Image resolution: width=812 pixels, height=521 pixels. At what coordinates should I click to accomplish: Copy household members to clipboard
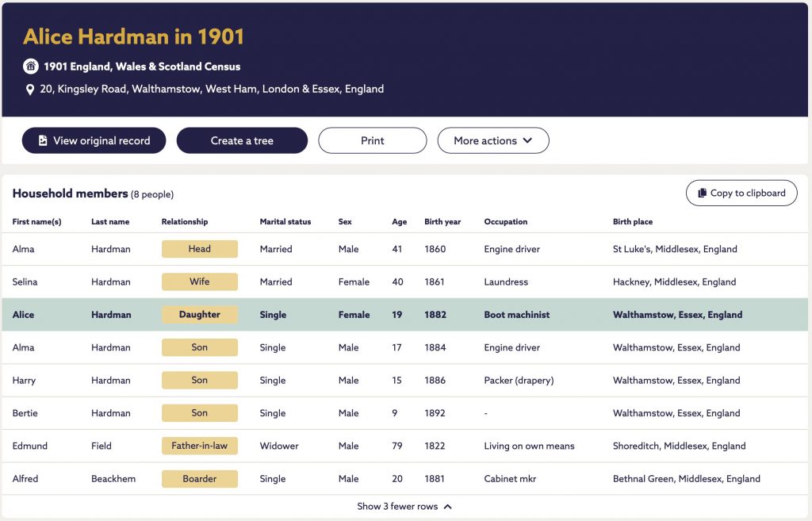click(x=741, y=193)
